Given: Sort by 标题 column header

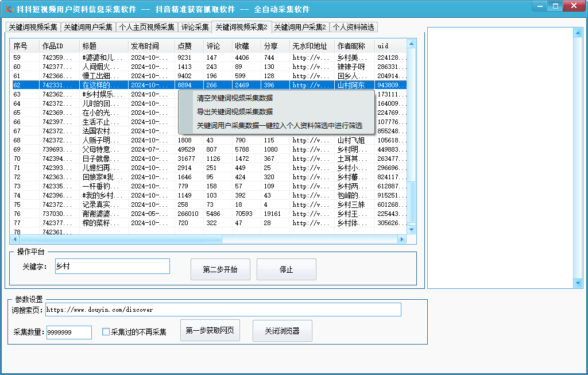Looking at the screenshot, I should click(x=103, y=46).
